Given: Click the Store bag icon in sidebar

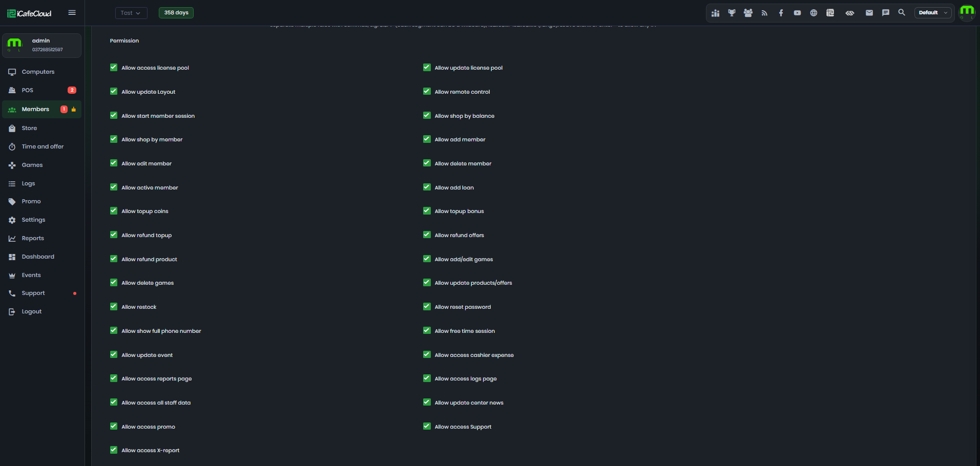Looking at the screenshot, I should tap(12, 129).
